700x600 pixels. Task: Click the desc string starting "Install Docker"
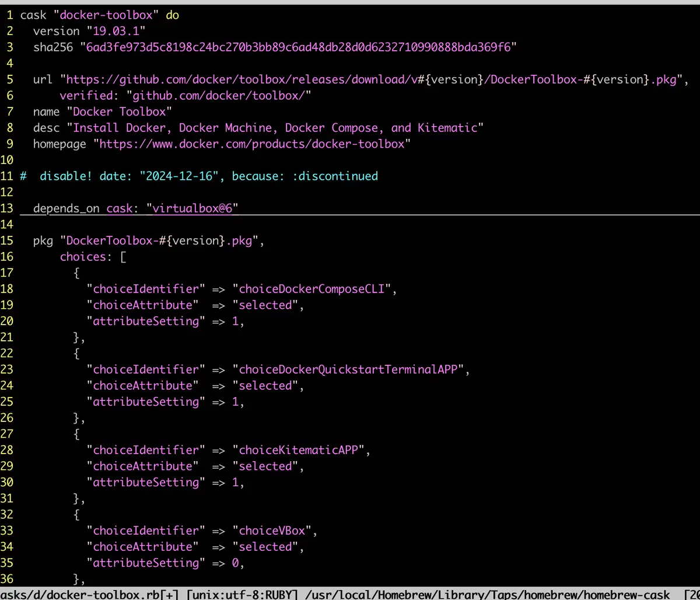[275, 128]
